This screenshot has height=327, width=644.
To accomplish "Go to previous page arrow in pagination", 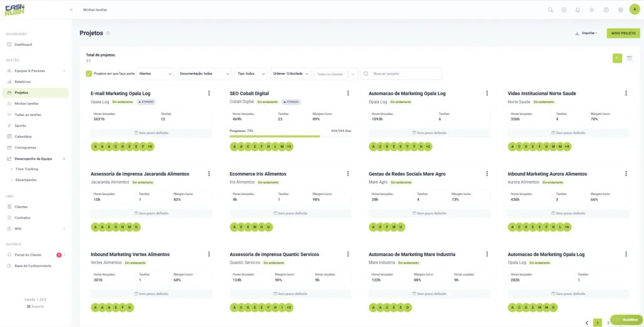I will tap(587, 323).
